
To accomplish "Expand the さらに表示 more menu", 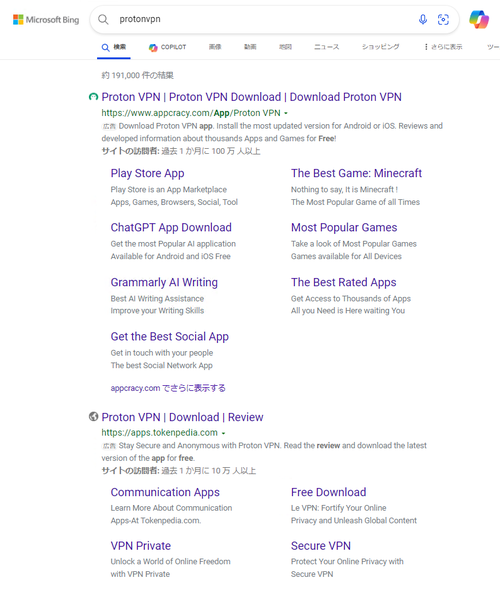I will pos(443,47).
